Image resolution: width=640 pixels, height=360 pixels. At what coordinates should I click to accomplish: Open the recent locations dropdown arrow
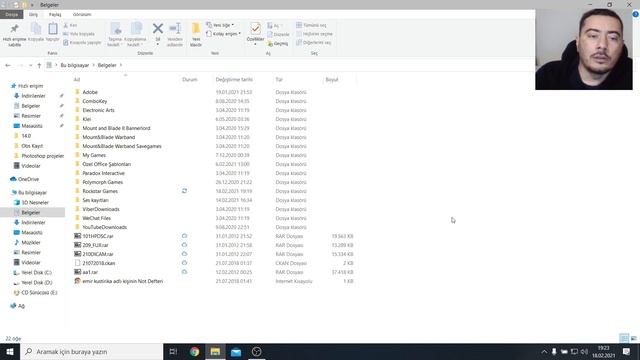pos(30,65)
